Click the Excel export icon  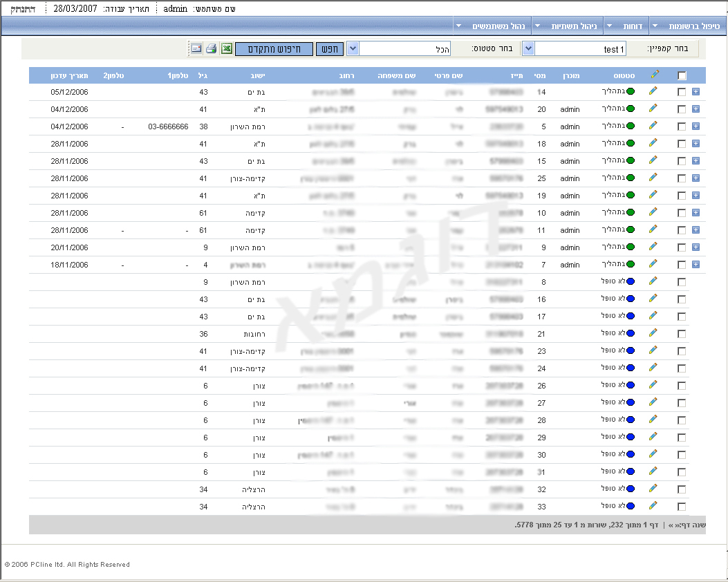tap(227, 48)
